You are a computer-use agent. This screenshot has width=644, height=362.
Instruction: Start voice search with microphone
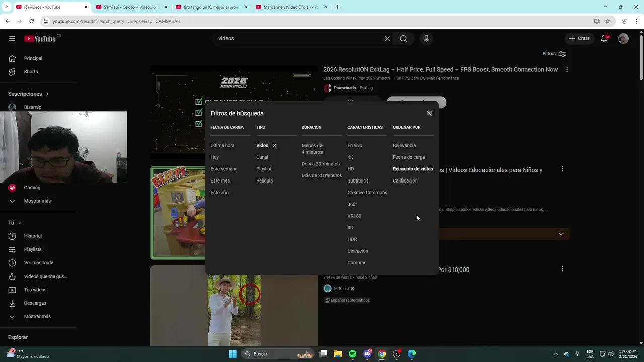coord(426,39)
